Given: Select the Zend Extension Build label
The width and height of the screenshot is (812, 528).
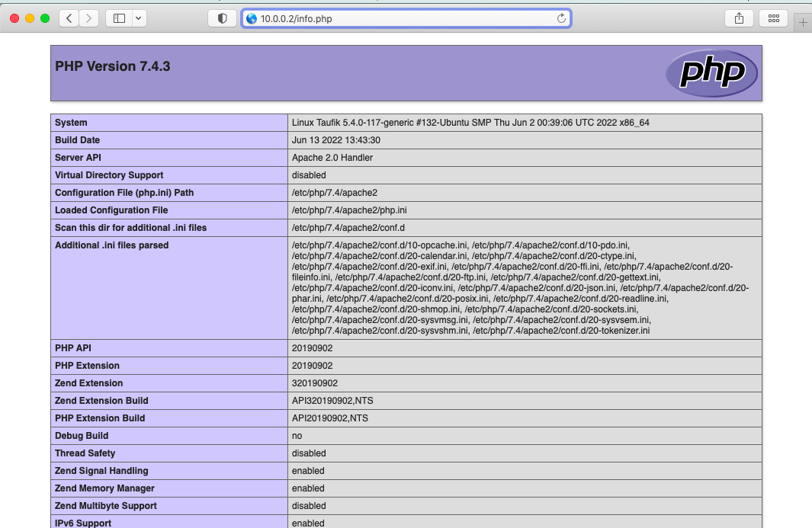Looking at the screenshot, I should (101, 402).
